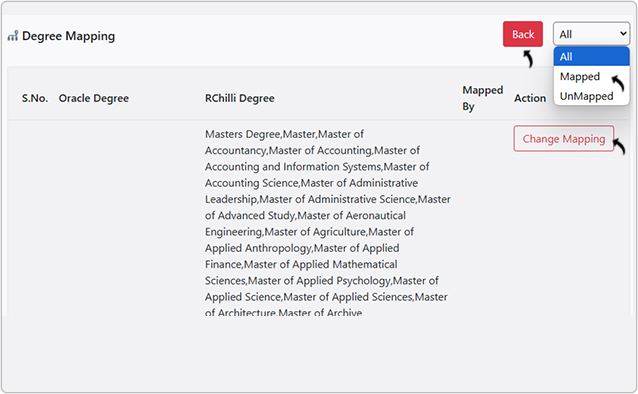The width and height of the screenshot is (638, 394).
Task: Click the Degree Mapping hierarchy icon
Action: [13, 36]
